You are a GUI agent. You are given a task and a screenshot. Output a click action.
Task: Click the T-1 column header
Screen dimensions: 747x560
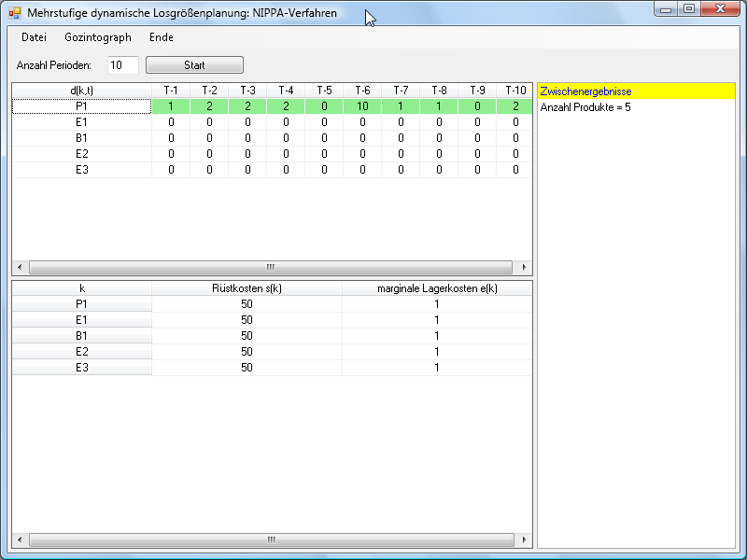click(171, 91)
